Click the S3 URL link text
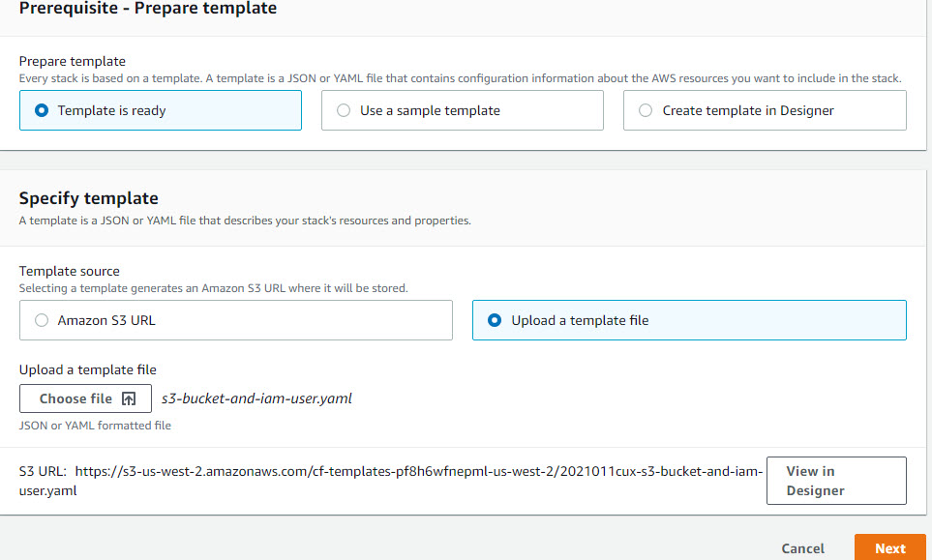Image resolution: width=932 pixels, height=560 pixels. coord(391,481)
